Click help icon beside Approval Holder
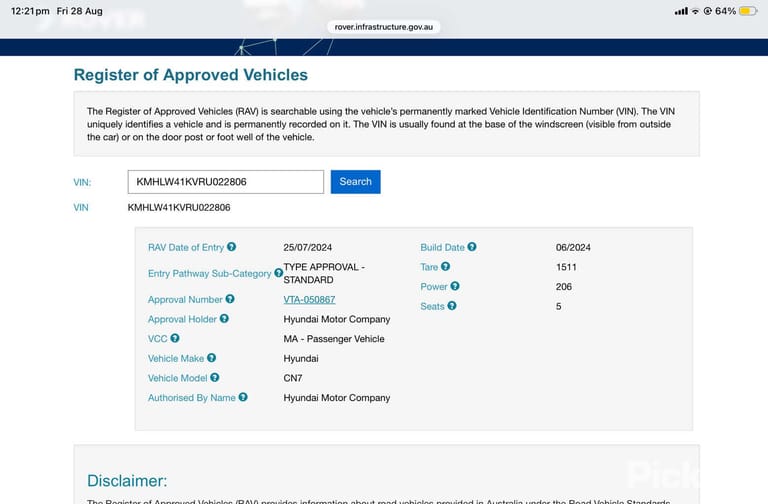Viewport: 768px width, 504px height. tap(224, 318)
